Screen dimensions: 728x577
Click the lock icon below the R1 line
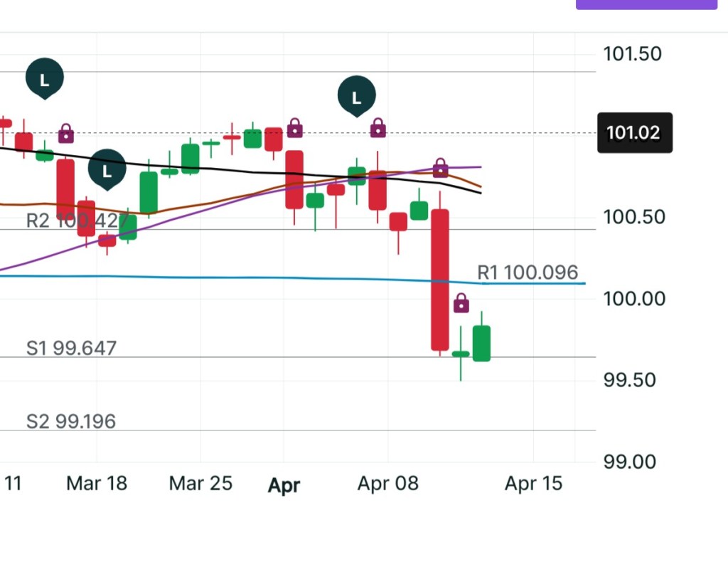pos(461,303)
